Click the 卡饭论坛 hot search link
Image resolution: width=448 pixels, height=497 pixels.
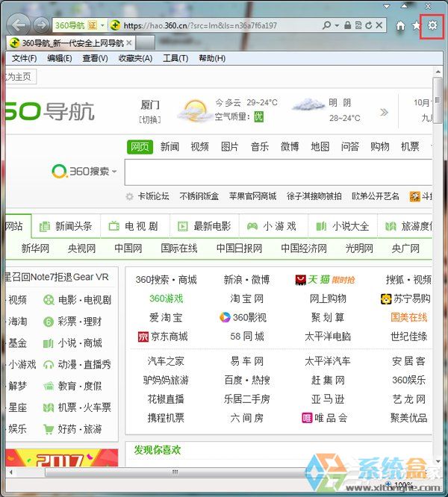tap(153, 196)
